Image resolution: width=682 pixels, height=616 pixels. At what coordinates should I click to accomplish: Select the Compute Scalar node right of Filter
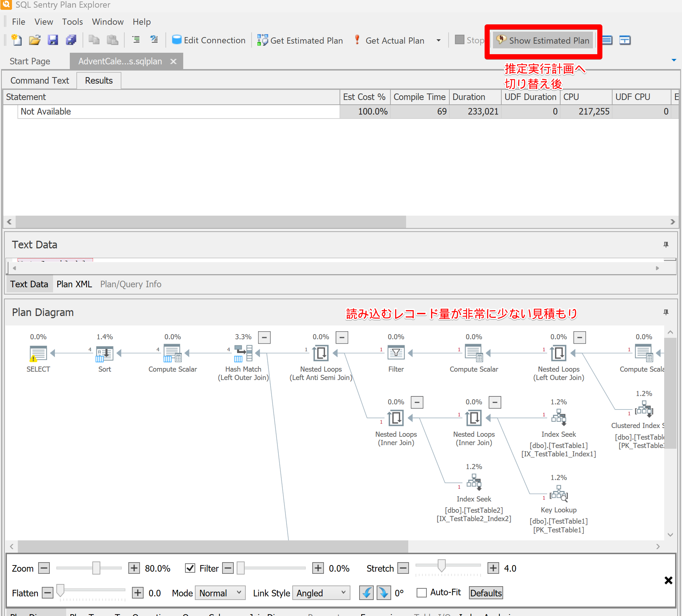point(474,353)
